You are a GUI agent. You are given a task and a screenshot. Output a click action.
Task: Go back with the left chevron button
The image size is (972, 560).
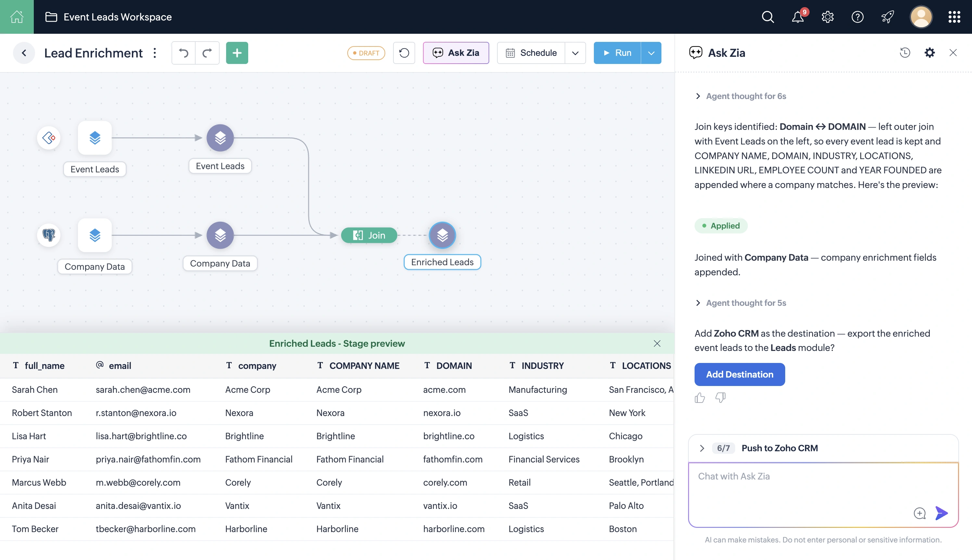point(24,53)
